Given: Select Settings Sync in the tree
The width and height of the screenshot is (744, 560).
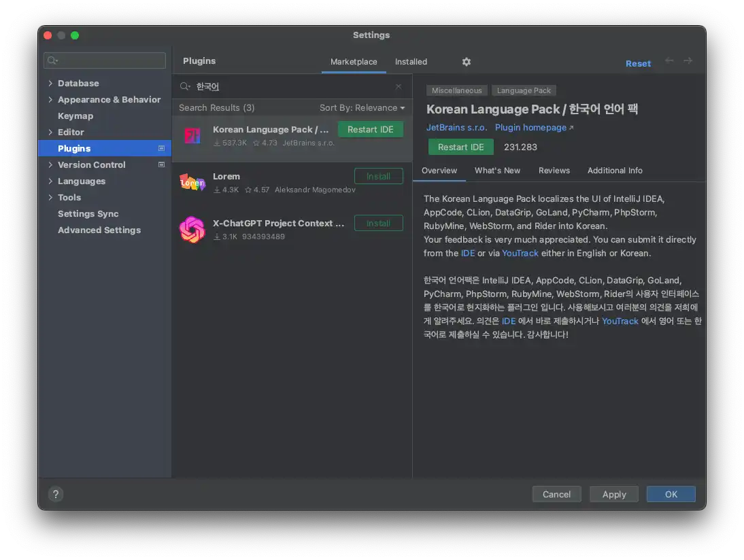Looking at the screenshot, I should click(x=88, y=214).
